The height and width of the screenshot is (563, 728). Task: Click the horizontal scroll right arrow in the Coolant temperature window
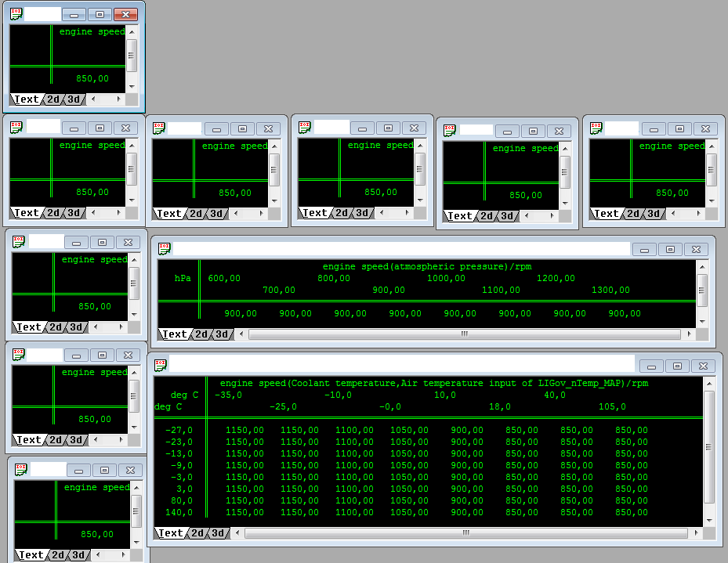click(x=696, y=533)
